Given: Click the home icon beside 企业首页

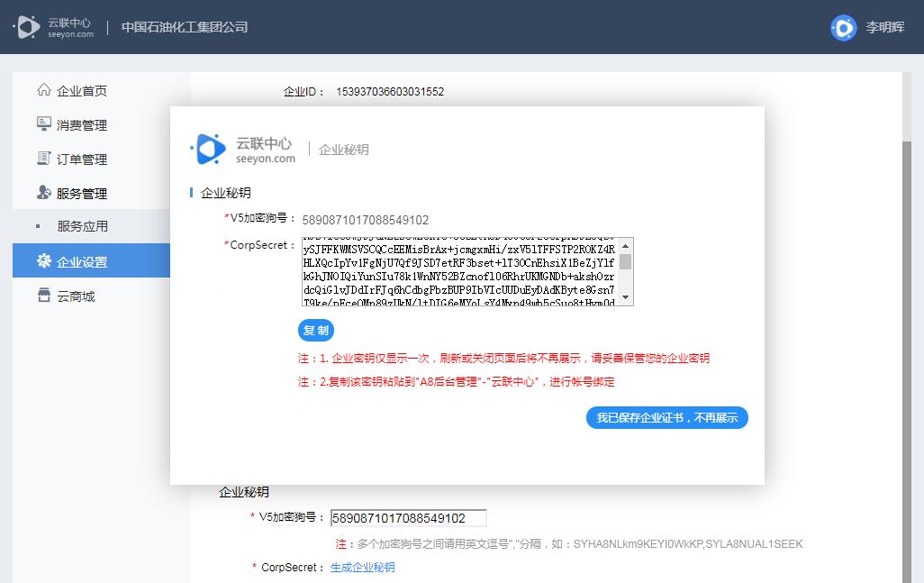Looking at the screenshot, I should pyautogui.click(x=43, y=89).
